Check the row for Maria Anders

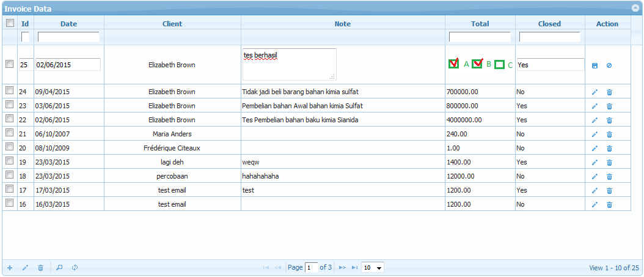click(9, 133)
